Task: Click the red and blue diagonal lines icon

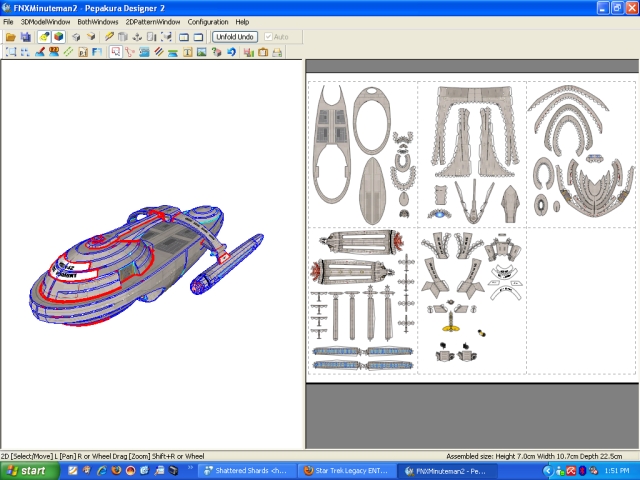Action: [x=159, y=52]
